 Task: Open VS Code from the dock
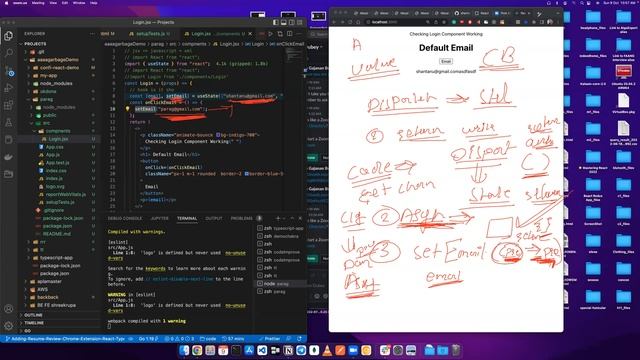262,350
